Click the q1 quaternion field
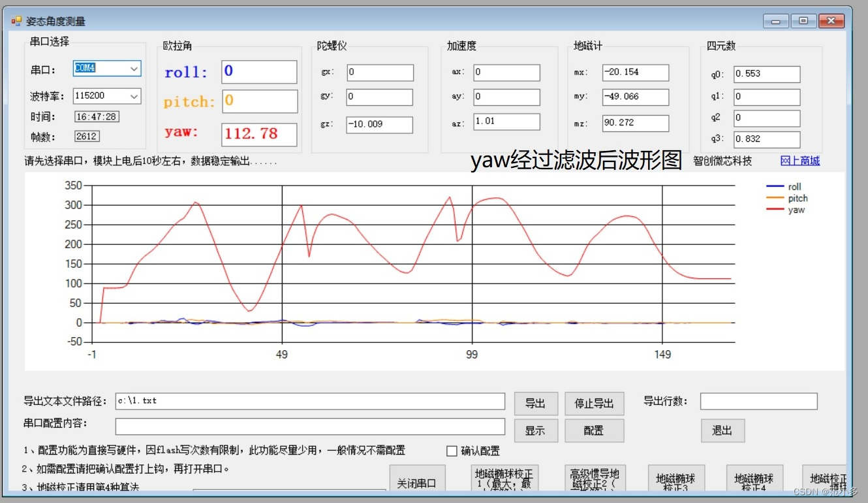This screenshot has height=503, width=868. [x=767, y=97]
